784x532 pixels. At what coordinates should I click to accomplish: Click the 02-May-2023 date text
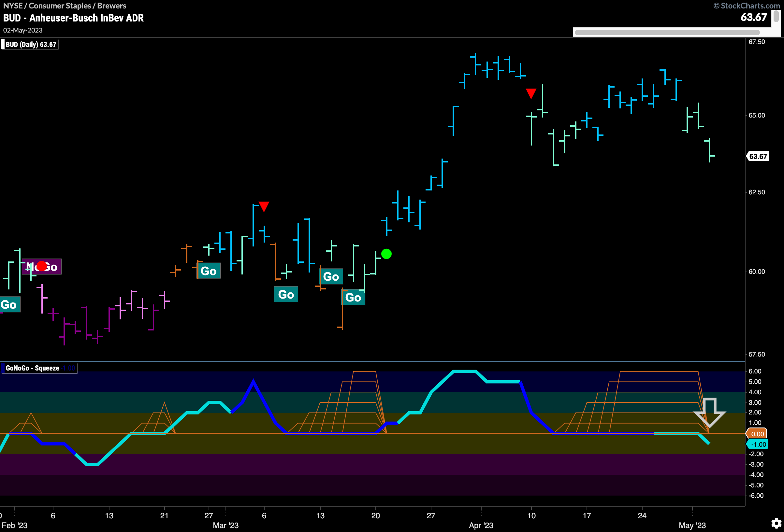tap(23, 30)
